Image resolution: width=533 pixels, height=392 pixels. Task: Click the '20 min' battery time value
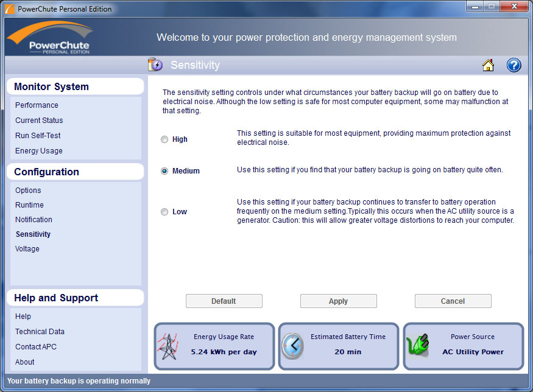click(x=348, y=352)
